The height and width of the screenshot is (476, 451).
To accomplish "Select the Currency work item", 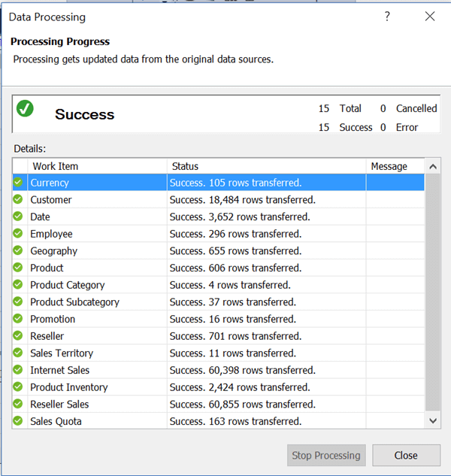I will [219, 183].
